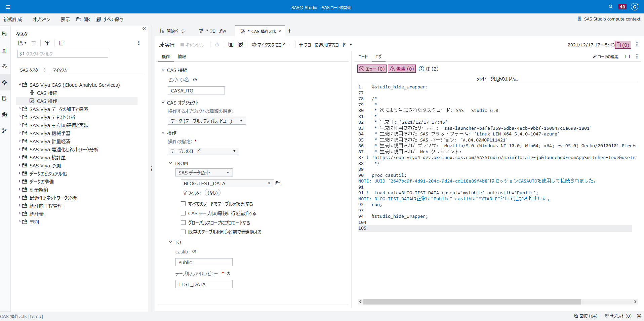Open the SAS タスク tab options dots

45,70
